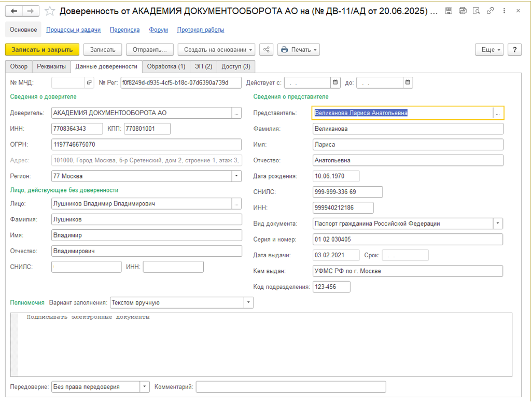Open № МЧД field link icon
The height and width of the screenshot is (404, 532).
(89, 82)
